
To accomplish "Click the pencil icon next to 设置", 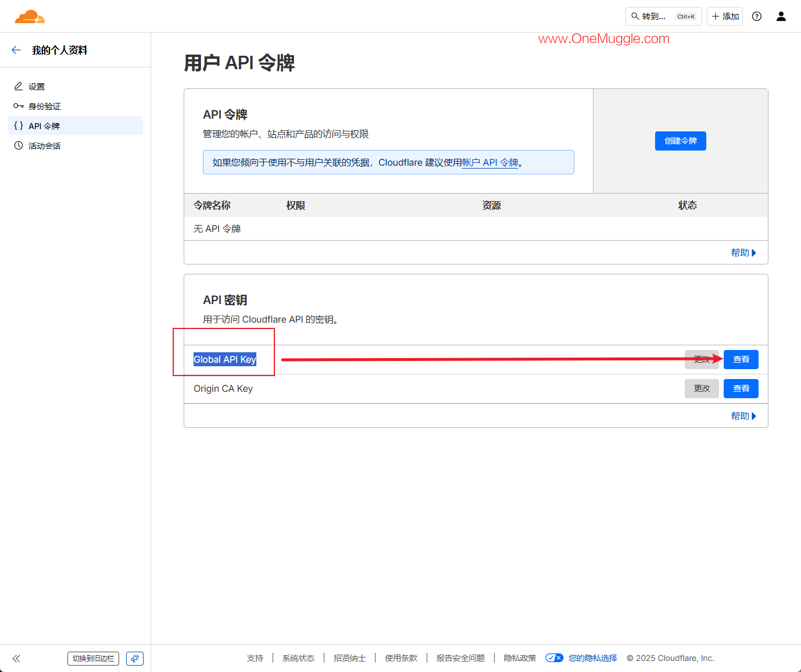I will (x=19, y=86).
